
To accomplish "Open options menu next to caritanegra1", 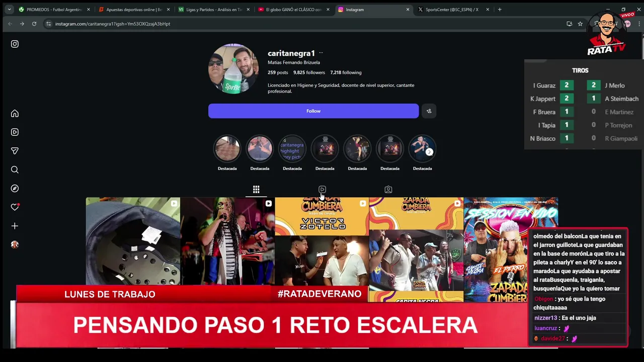I will [x=321, y=53].
